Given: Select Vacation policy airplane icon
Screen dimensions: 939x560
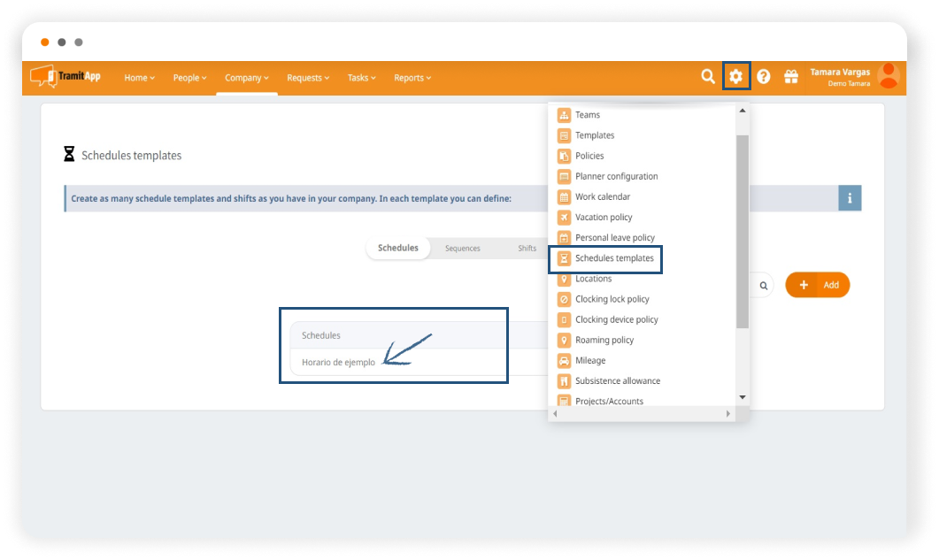Looking at the screenshot, I should 564,218.
